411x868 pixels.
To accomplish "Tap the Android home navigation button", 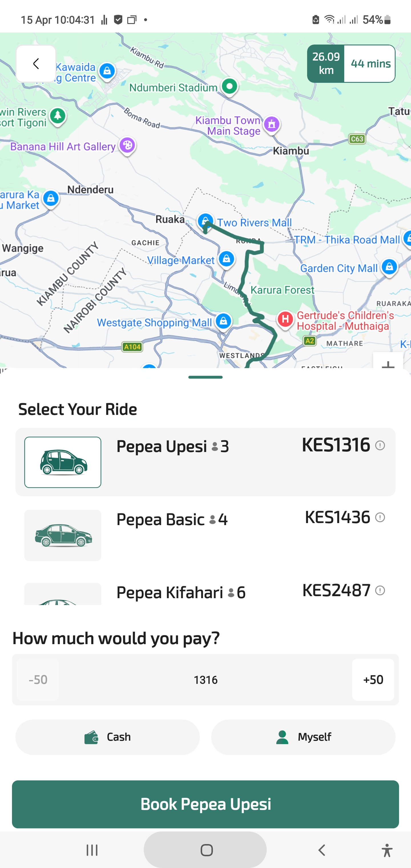I will click(x=206, y=850).
